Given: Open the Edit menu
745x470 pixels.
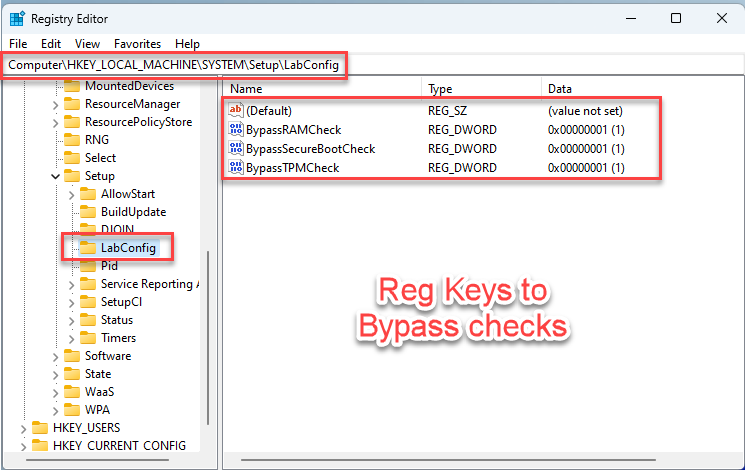Looking at the screenshot, I should pyautogui.click(x=51, y=44).
